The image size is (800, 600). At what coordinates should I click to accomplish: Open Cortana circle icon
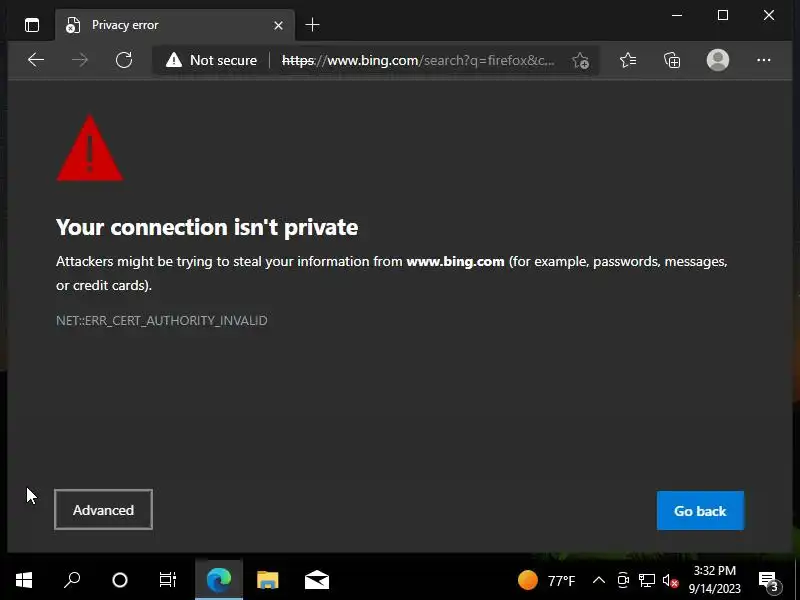pyautogui.click(x=120, y=580)
